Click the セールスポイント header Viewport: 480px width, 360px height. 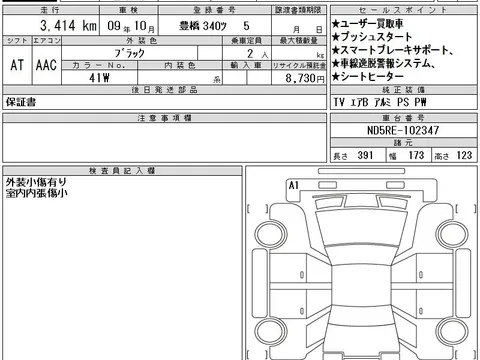click(x=403, y=10)
